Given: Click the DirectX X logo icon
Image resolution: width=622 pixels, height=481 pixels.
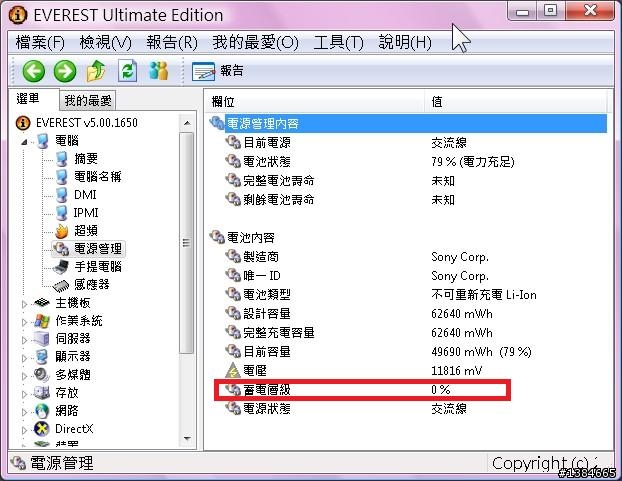Looking at the screenshot, I should [x=42, y=429].
